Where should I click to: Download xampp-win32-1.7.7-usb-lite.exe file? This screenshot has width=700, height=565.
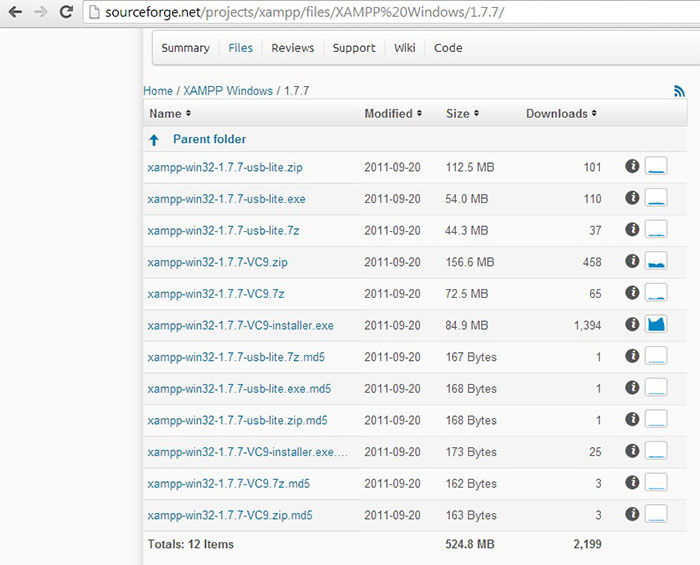tap(226, 199)
